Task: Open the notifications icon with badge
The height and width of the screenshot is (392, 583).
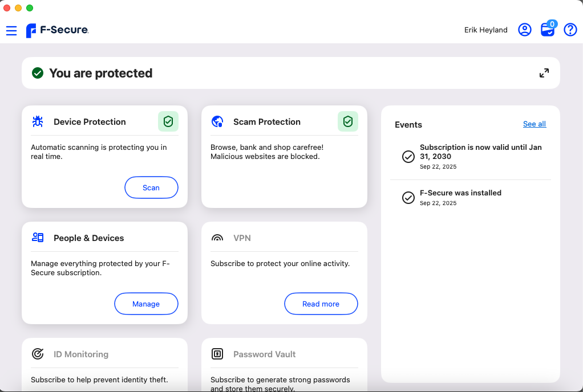Action: [548, 30]
